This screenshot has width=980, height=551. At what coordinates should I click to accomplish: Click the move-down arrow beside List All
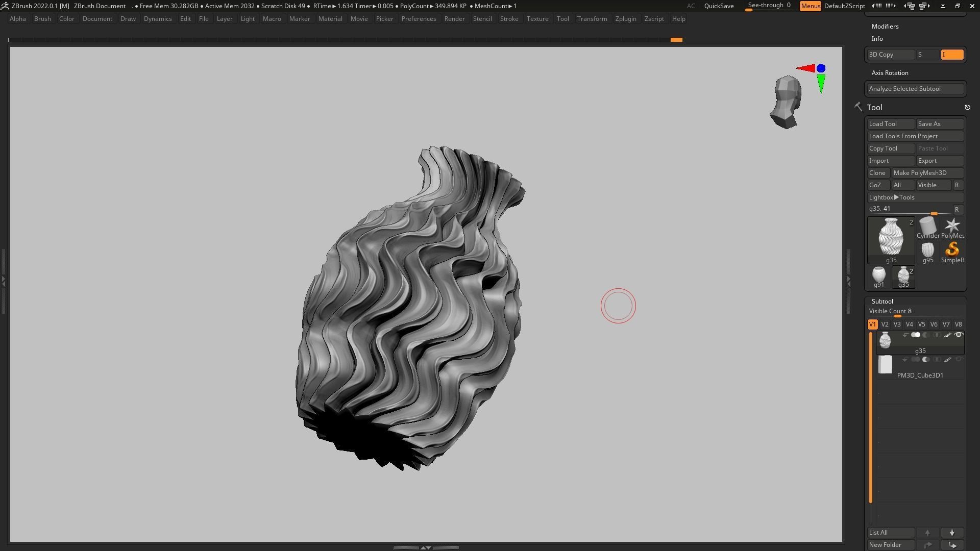point(952,533)
